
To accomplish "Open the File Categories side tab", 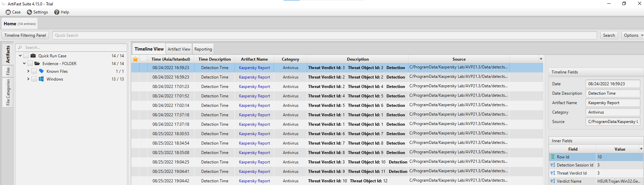I will coord(8,92).
